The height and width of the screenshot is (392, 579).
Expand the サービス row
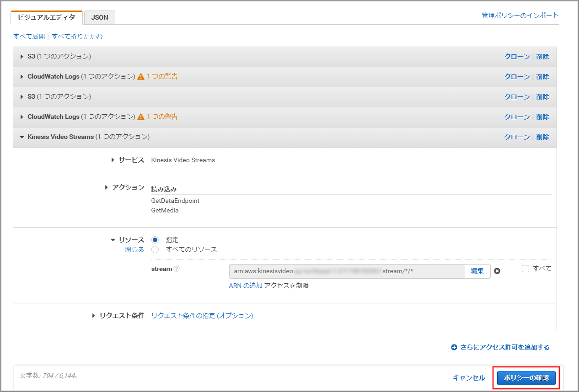click(113, 160)
